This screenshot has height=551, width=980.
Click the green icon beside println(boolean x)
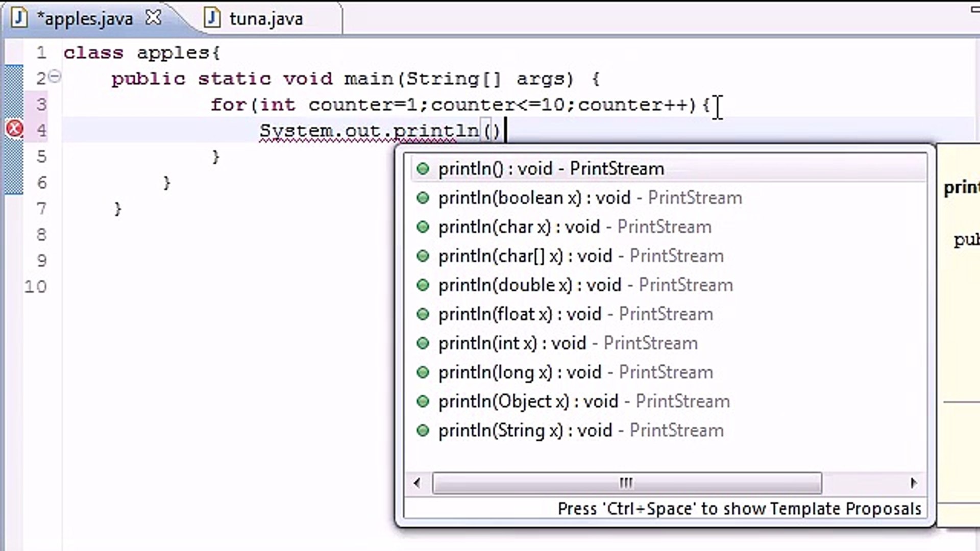(423, 197)
